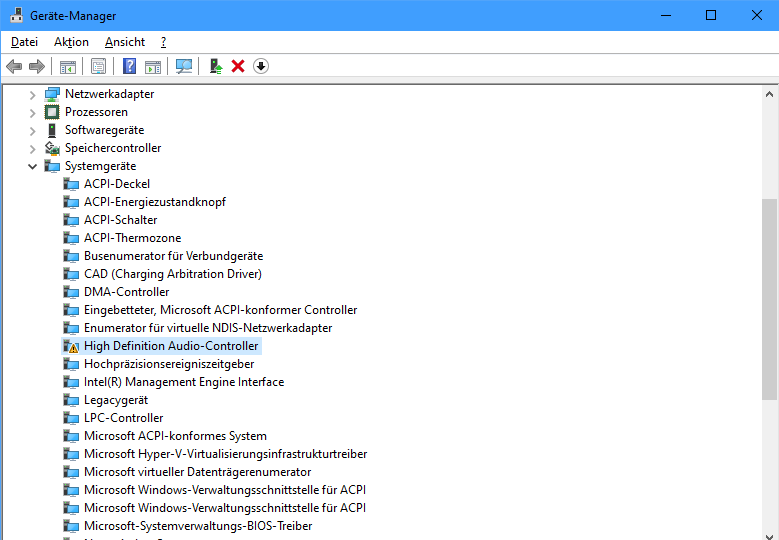Select High Definition Audio-Controller

pyautogui.click(x=171, y=346)
